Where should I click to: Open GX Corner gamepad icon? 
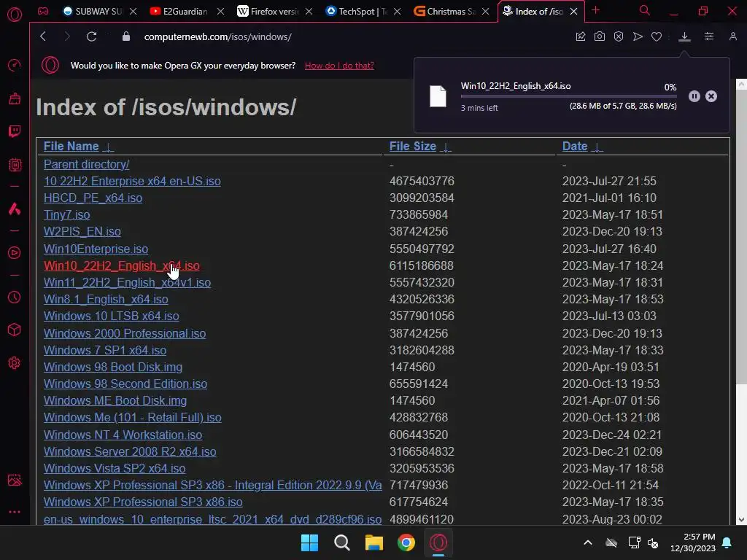click(x=43, y=11)
